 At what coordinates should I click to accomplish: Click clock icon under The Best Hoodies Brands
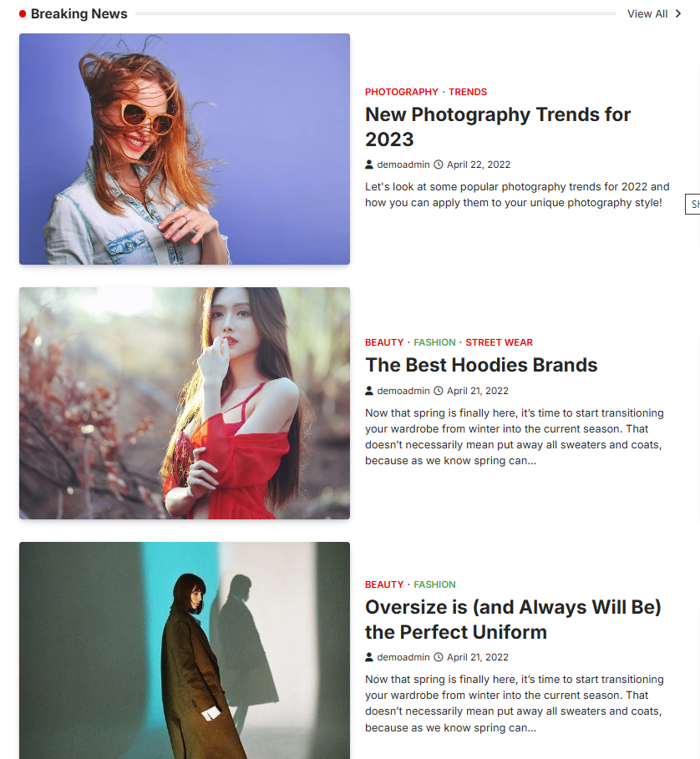click(438, 391)
